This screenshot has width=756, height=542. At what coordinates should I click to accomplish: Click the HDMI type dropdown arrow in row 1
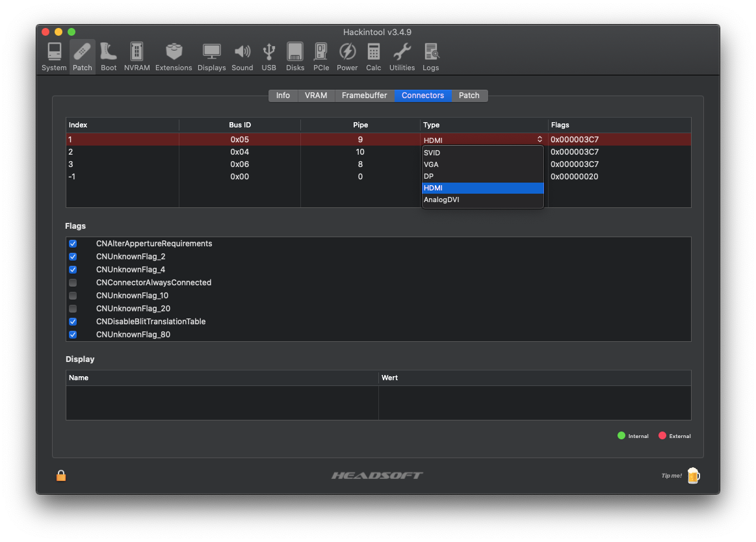pyautogui.click(x=539, y=139)
